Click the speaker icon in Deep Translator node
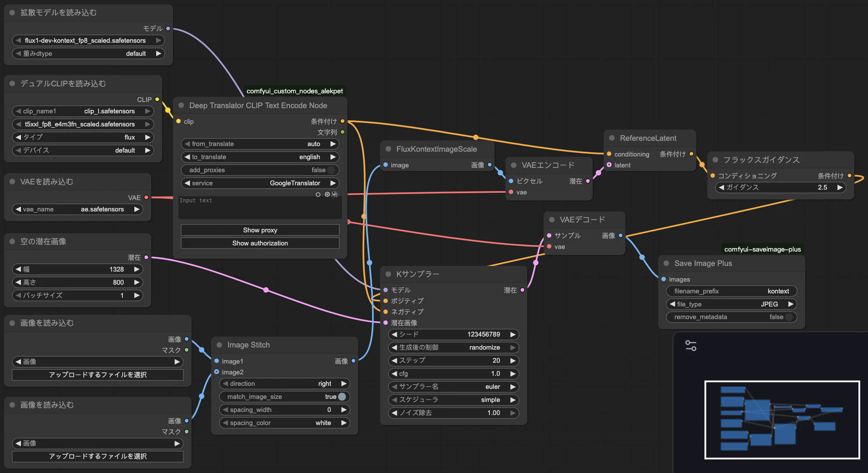The width and height of the screenshot is (868, 473). (335, 194)
